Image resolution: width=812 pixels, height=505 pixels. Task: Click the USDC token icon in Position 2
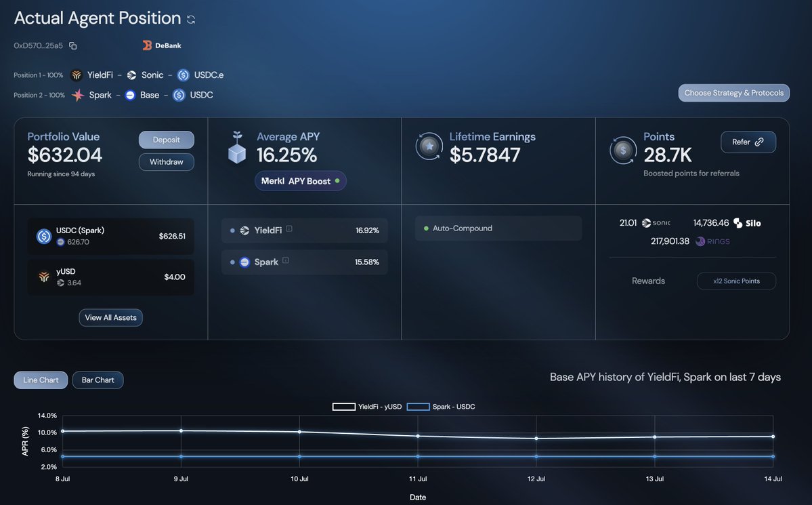(x=179, y=95)
